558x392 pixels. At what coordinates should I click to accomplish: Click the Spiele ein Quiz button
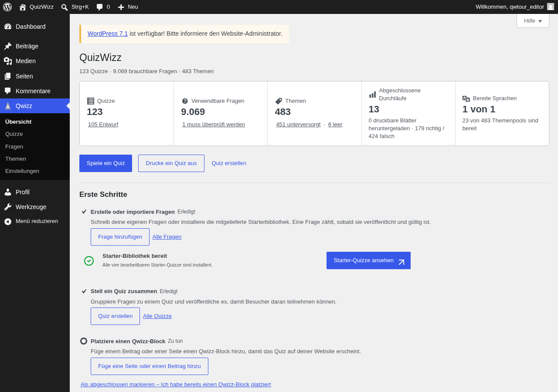click(105, 163)
